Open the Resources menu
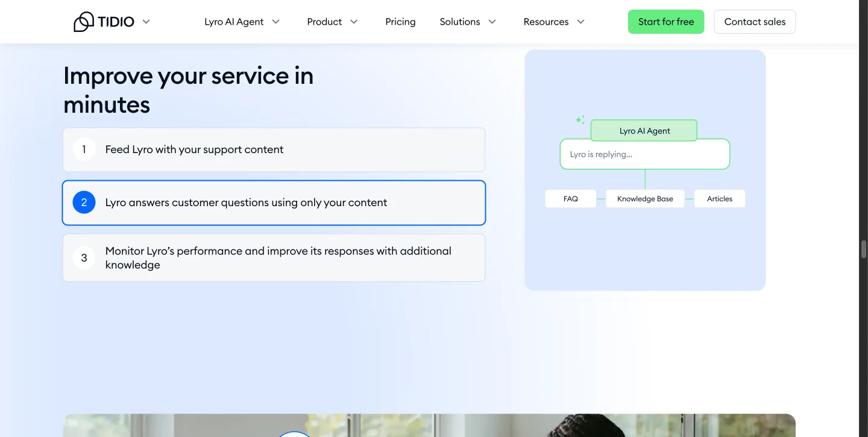 [546, 22]
